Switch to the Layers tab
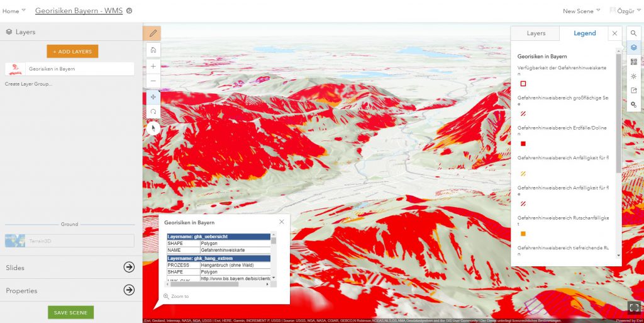The image size is (644, 323). click(x=536, y=33)
